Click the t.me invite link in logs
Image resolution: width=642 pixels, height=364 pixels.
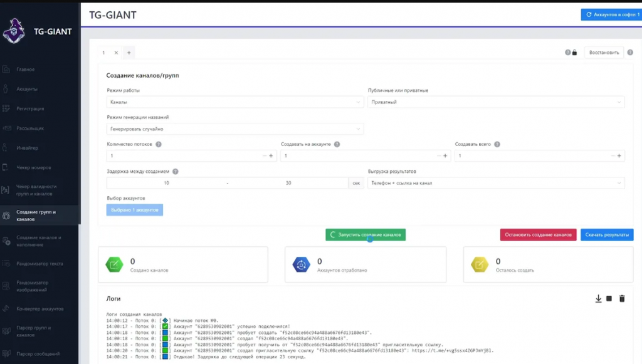[x=453, y=350]
